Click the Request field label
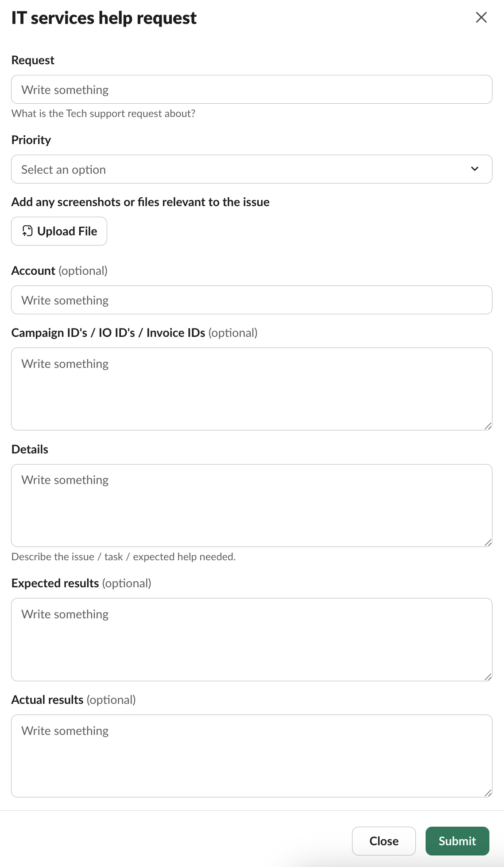The width and height of the screenshot is (504, 867). [x=33, y=60]
